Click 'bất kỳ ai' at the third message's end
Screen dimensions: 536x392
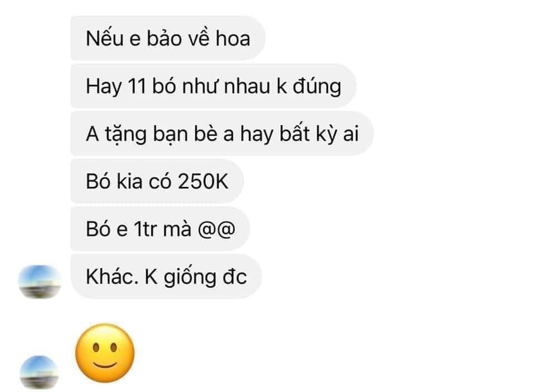[x=319, y=134]
